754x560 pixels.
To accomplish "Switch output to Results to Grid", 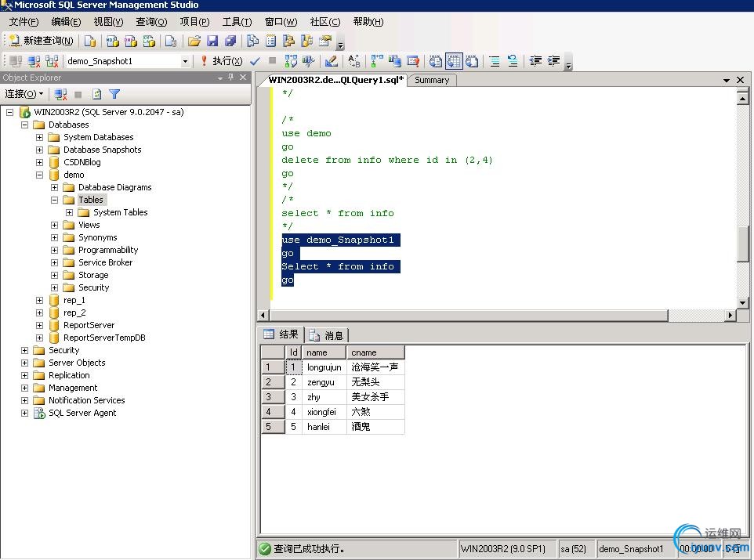I will coord(454,61).
